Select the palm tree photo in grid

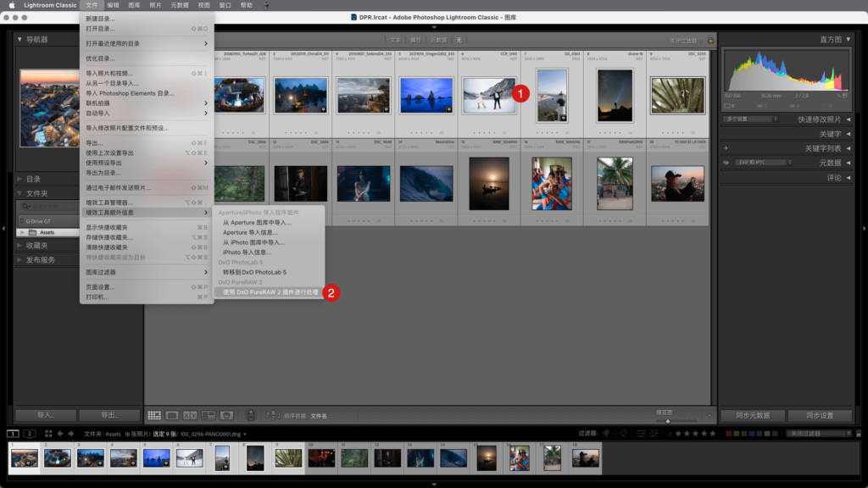pyautogui.click(x=615, y=183)
